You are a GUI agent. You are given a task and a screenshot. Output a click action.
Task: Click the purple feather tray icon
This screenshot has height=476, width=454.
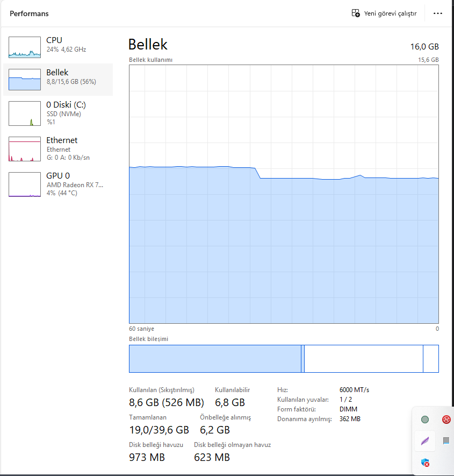point(425,441)
